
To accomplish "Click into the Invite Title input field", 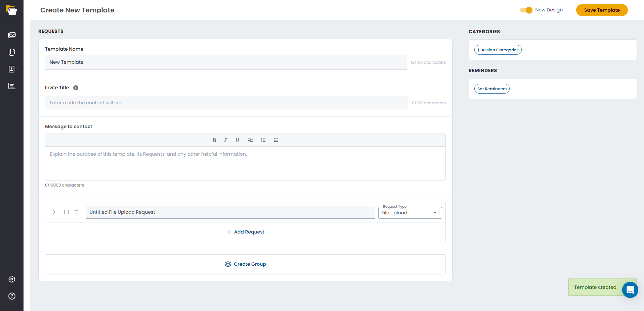I will (226, 103).
